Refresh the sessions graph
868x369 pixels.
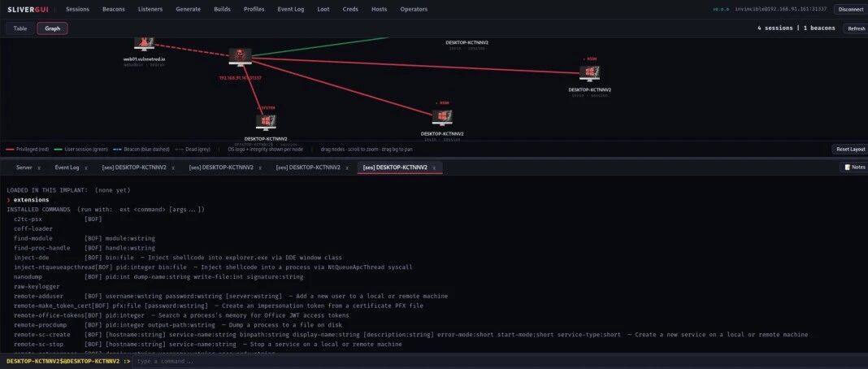point(855,28)
